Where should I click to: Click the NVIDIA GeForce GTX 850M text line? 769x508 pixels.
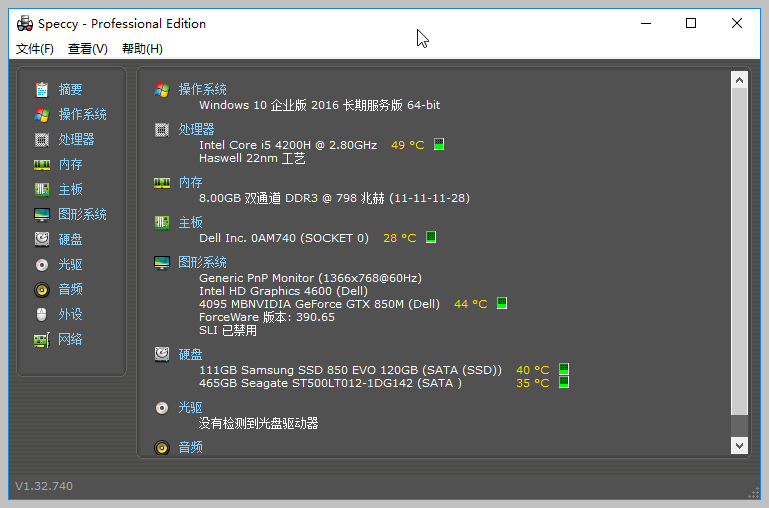[x=319, y=304]
